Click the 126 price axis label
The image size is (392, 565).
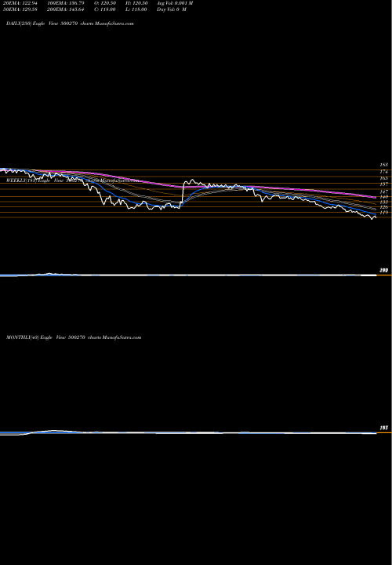coord(383,207)
